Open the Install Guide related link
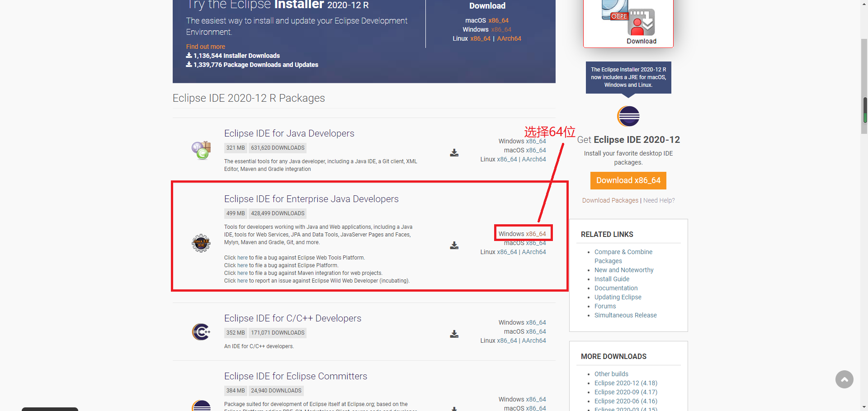This screenshot has height=411, width=868. [x=612, y=279]
